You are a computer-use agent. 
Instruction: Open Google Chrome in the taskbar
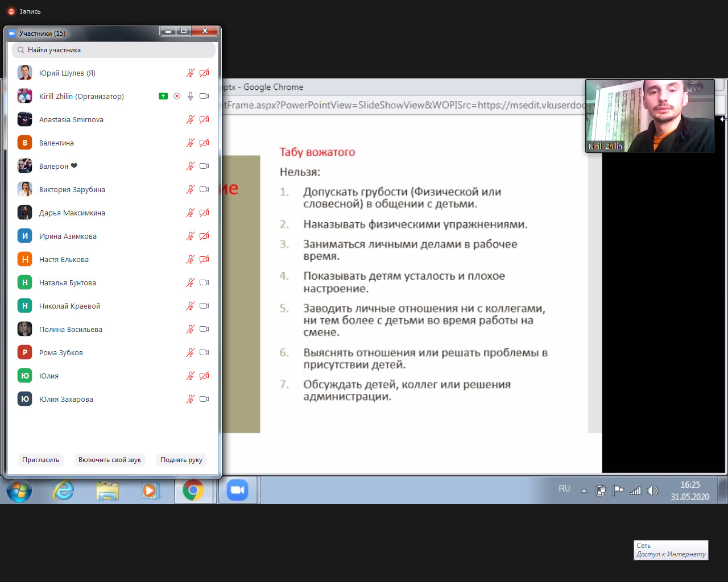coord(193,490)
